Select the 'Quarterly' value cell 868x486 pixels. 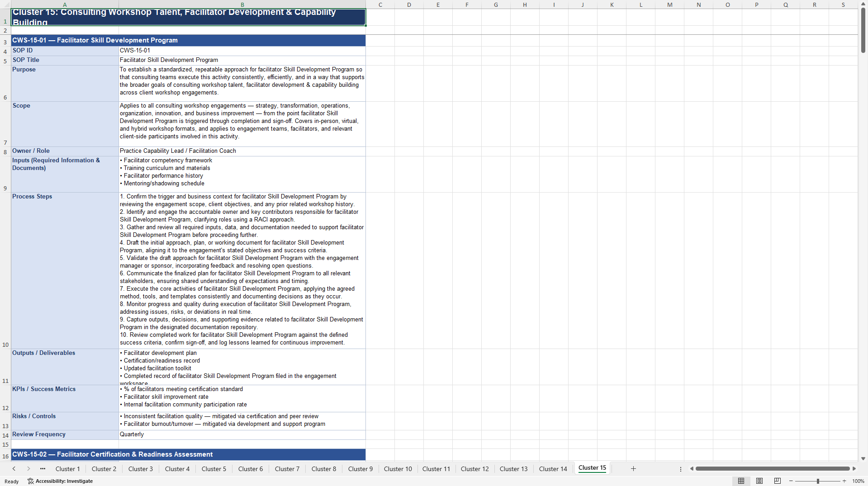pos(242,435)
